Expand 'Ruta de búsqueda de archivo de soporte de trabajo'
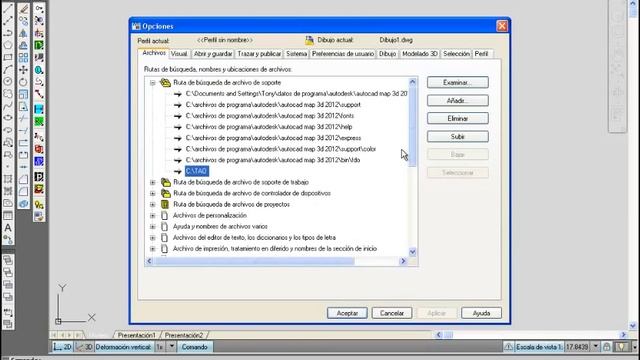The width and height of the screenshot is (640, 360). point(152,182)
